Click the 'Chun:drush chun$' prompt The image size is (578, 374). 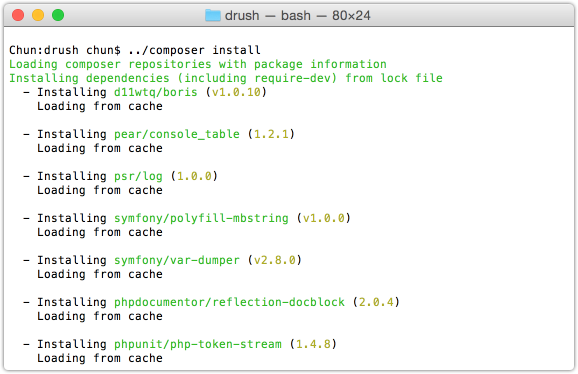tap(65, 50)
